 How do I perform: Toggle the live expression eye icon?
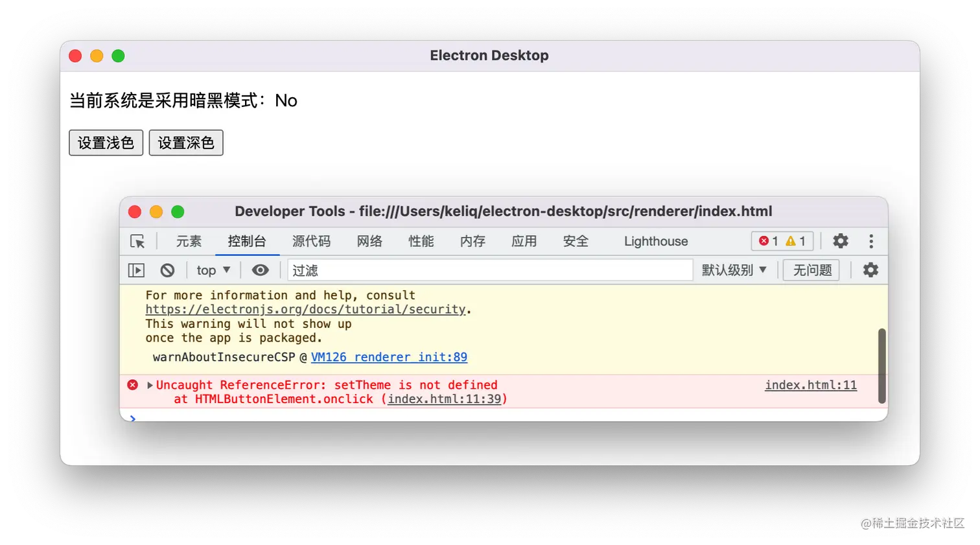(260, 270)
